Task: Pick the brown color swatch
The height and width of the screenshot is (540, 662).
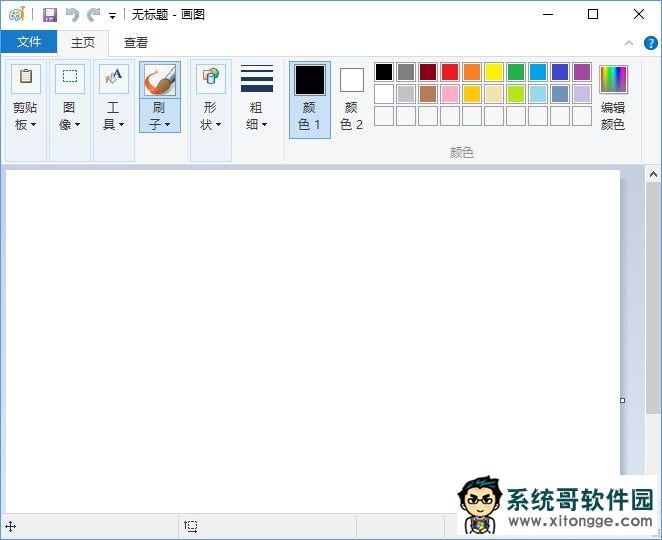Action: pyautogui.click(x=428, y=94)
